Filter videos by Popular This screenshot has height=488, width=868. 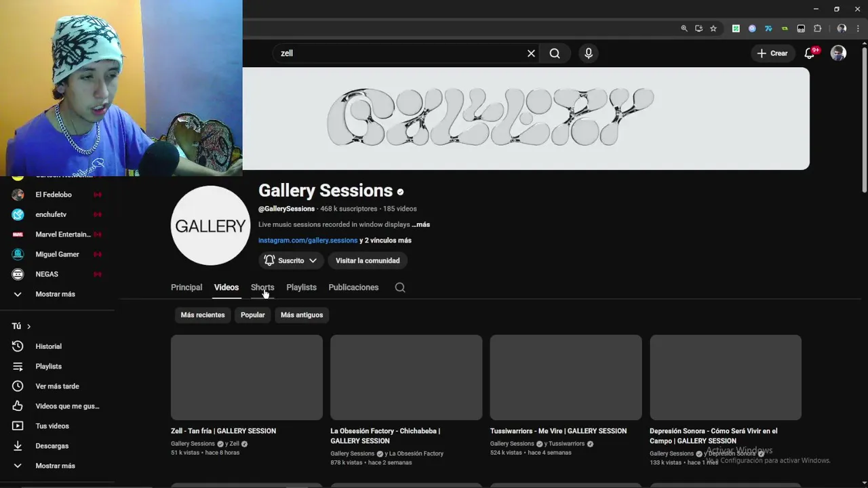(x=253, y=314)
